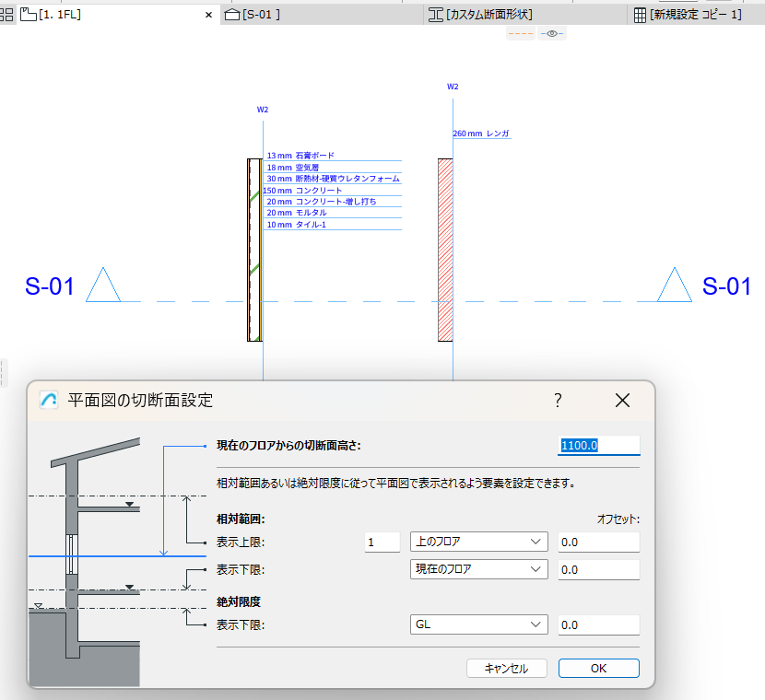Click the tab overview grid icon
This screenshot has height=700, width=765.
coord(6,15)
